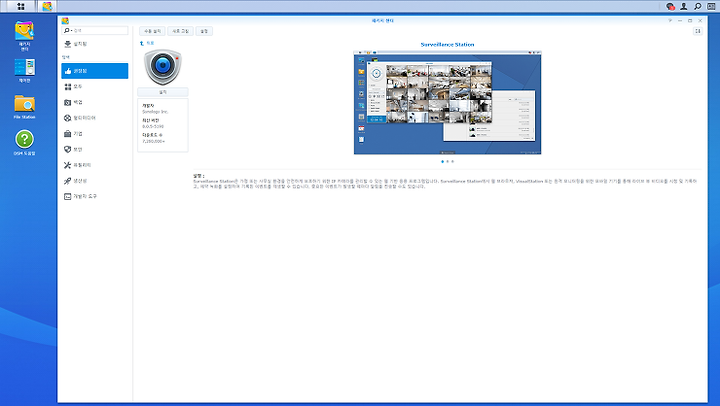Click Install button under the camera icon
Image resolution: width=720 pixels, height=406 pixels.
tap(163, 92)
